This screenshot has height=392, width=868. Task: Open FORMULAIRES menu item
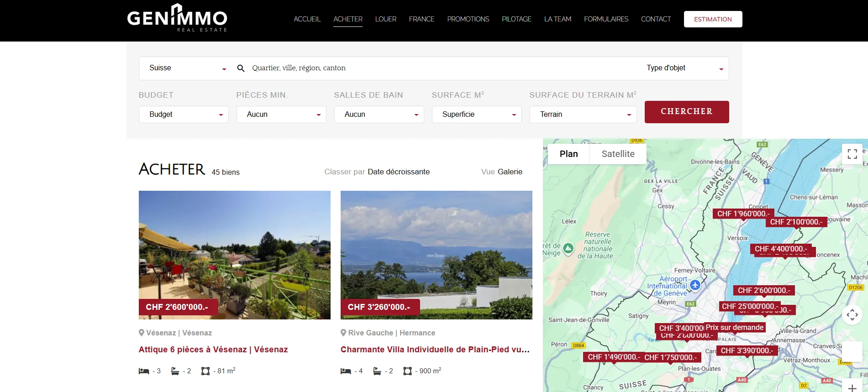coord(606,19)
